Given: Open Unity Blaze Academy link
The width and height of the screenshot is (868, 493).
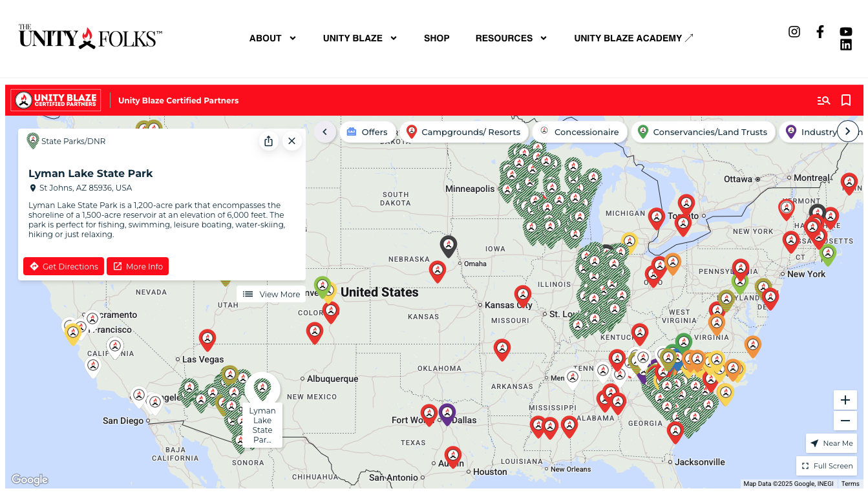Looking at the screenshot, I should tap(633, 38).
